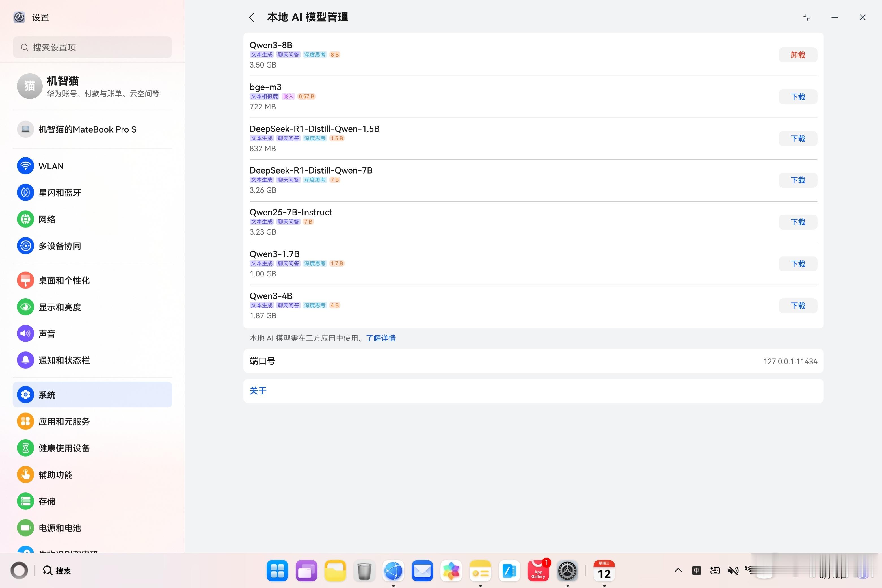Screen dimensions: 882x588
Task: Download the bge-m3 model
Action: [x=798, y=97]
